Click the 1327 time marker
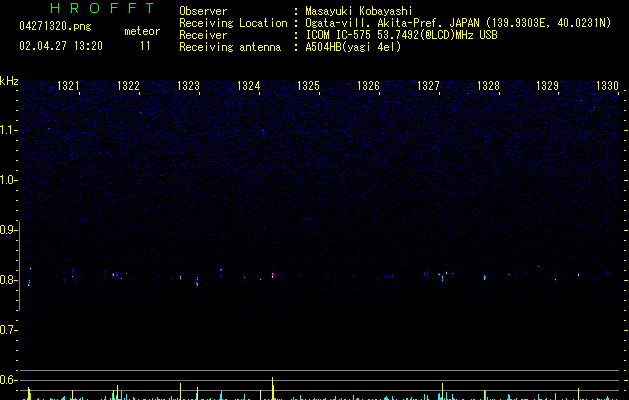629x400 pixels. [428, 85]
